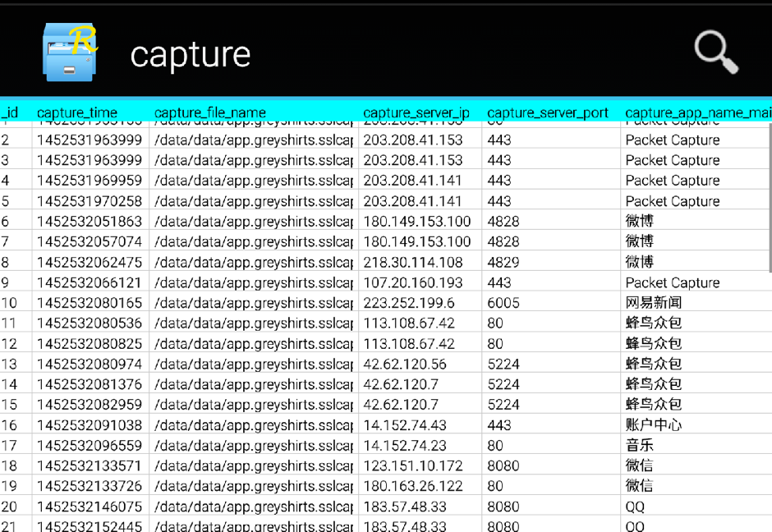Screen dimensions: 772x532
Task: Select capture time 1452532133571
Action: (90, 465)
